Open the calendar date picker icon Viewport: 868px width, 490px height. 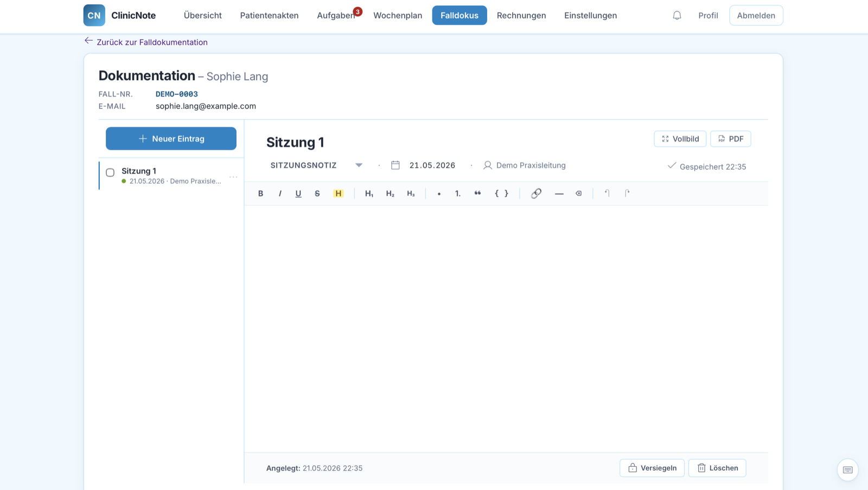tap(395, 165)
